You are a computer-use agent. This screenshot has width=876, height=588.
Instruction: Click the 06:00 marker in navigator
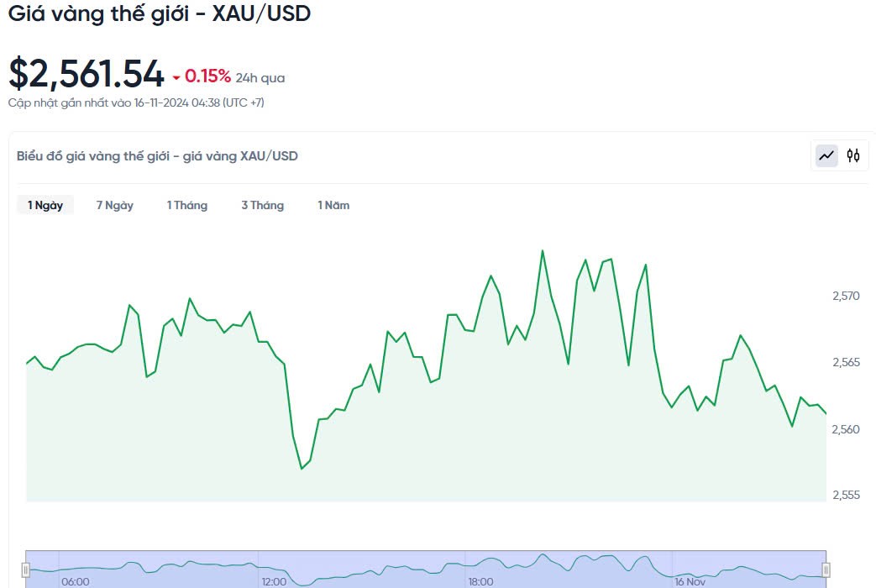click(x=75, y=581)
